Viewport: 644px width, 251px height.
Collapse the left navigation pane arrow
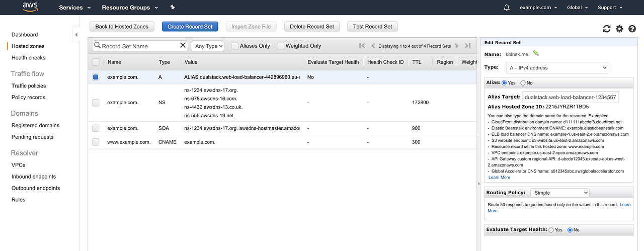click(76, 35)
